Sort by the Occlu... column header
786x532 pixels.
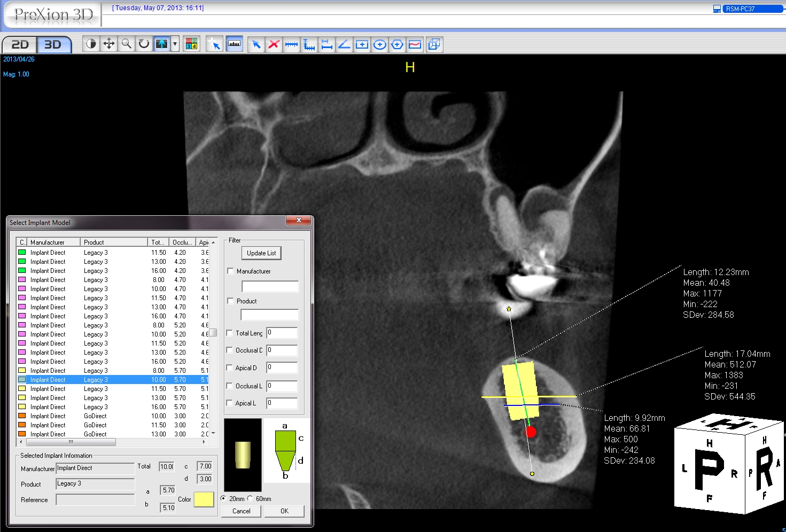point(182,242)
